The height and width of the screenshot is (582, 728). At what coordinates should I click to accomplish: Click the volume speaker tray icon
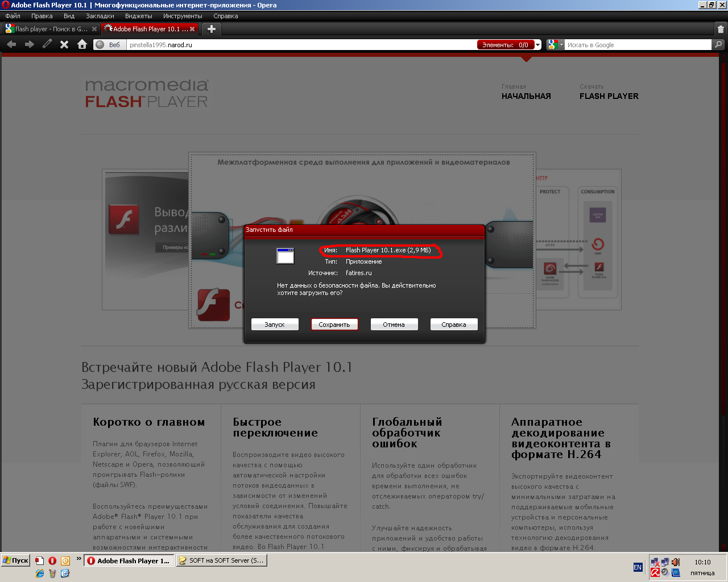pos(676,562)
